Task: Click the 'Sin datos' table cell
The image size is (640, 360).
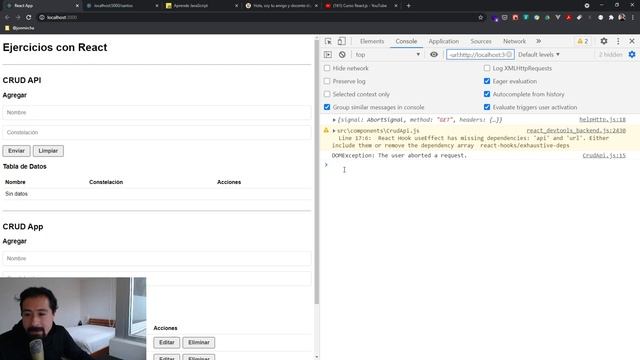Action: (16, 194)
